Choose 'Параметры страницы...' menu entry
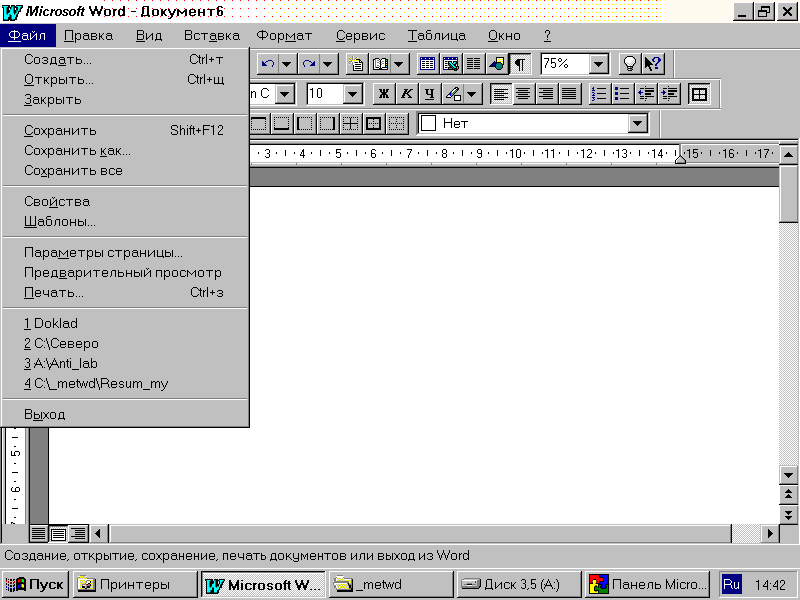Viewport: 800px width, 600px height. tap(103, 252)
